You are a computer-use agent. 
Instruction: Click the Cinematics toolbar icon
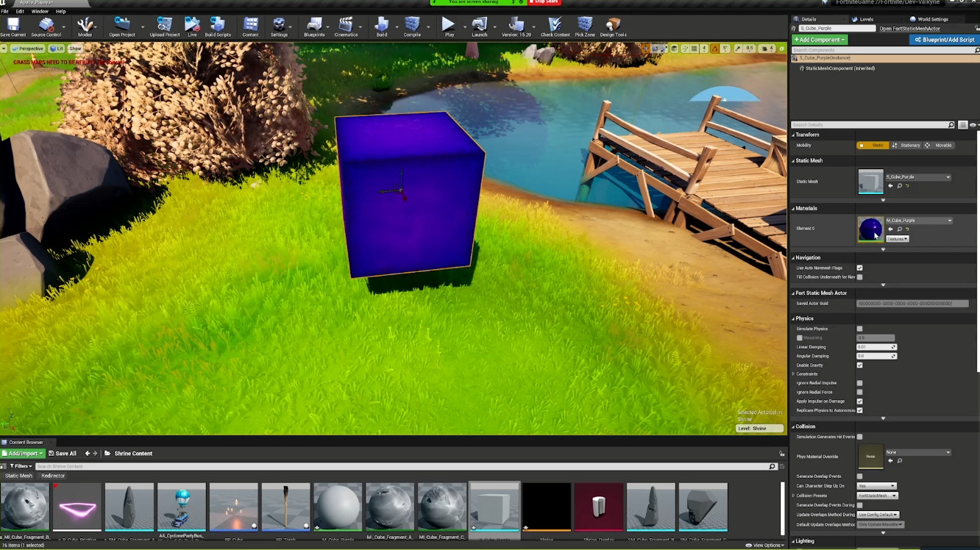pyautogui.click(x=346, y=27)
